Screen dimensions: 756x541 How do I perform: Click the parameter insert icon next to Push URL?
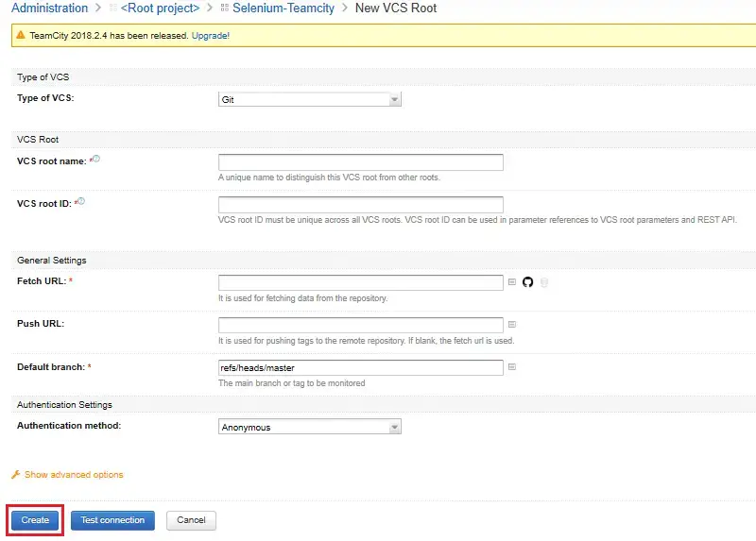click(x=512, y=324)
